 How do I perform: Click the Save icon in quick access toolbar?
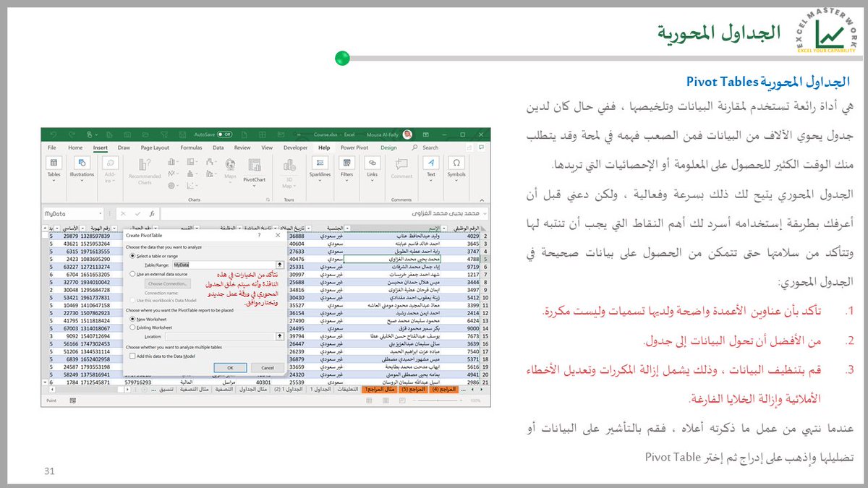pos(182,134)
